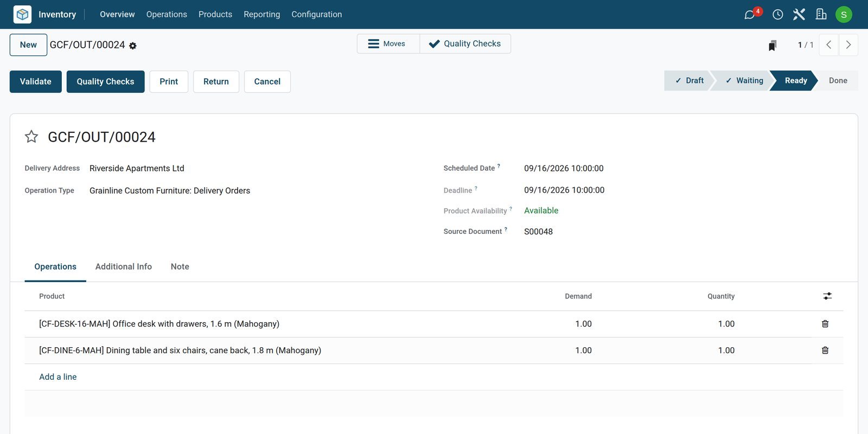This screenshot has width=868, height=434.
Task: Select the Waiting status stage
Action: pyautogui.click(x=744, y=81)
